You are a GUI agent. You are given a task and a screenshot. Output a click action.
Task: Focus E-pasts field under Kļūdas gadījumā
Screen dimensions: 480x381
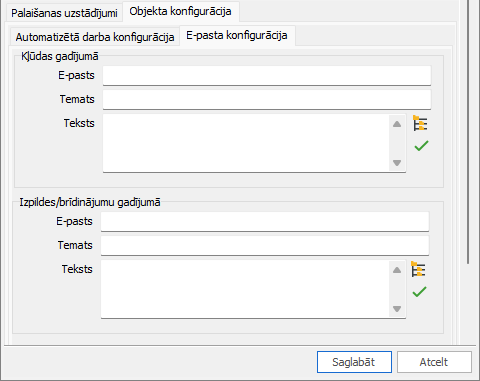tap(267, 75)
